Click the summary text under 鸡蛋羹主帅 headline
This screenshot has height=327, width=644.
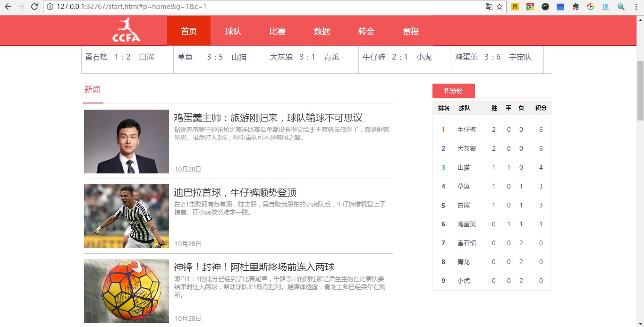281,134
